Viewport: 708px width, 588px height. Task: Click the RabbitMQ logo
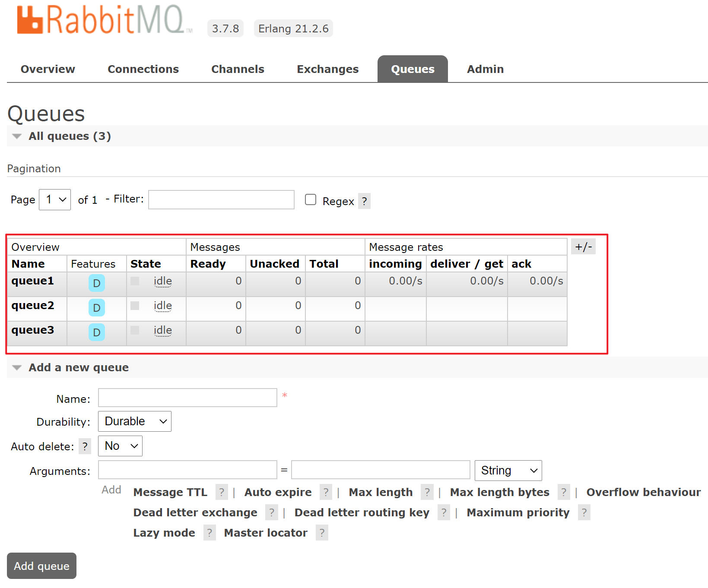coord(104,20)
